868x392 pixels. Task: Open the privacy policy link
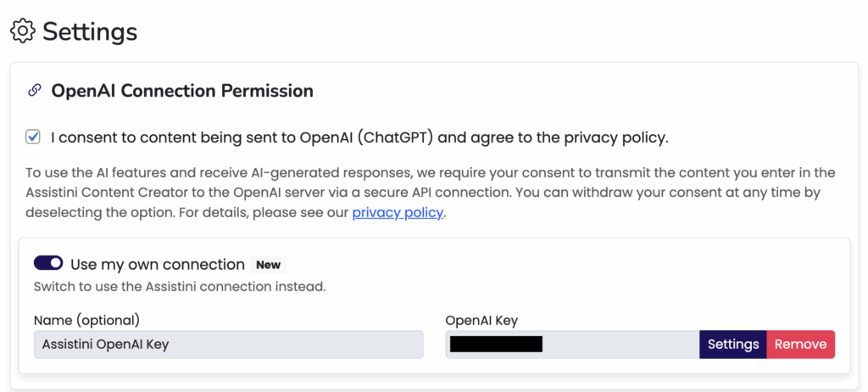398,212
